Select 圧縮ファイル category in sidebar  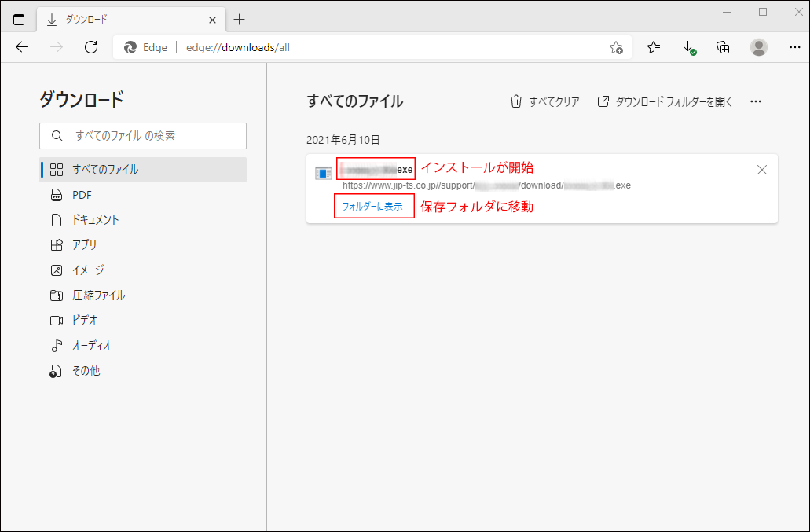pos(98,295)
